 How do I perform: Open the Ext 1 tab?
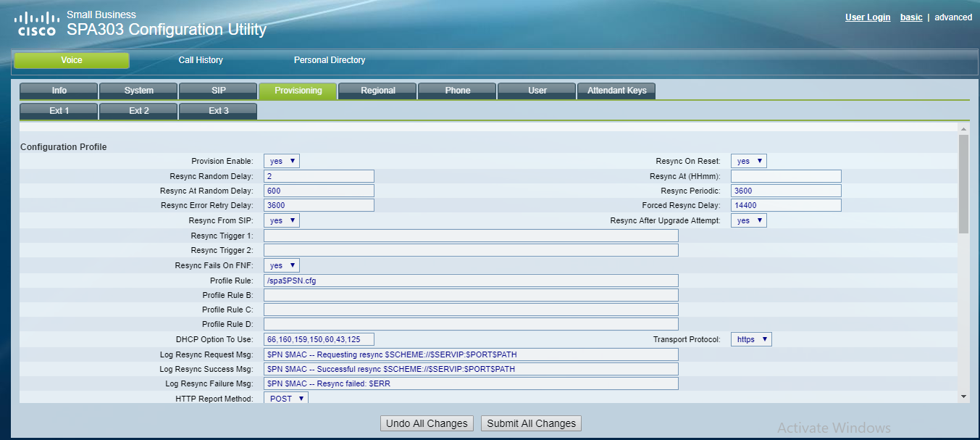pyautogui.click(x=59, y=111)
